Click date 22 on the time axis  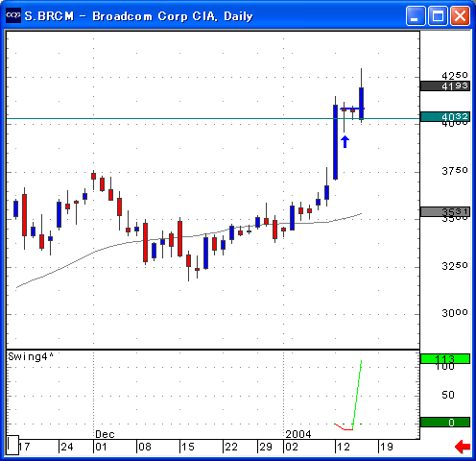click(x=231, y=447)
